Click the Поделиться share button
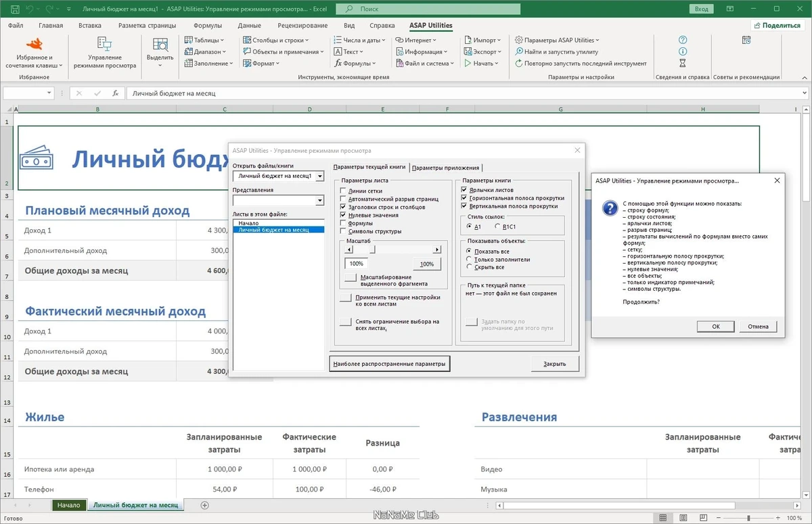Image resolution: width=812 pixels, height=524 pixels. pos(776,25)
